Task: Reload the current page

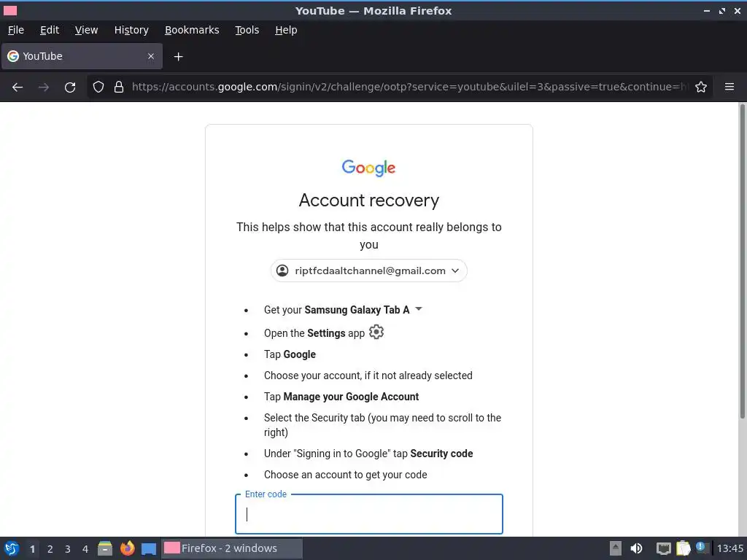Action: (x=70, y=87)
